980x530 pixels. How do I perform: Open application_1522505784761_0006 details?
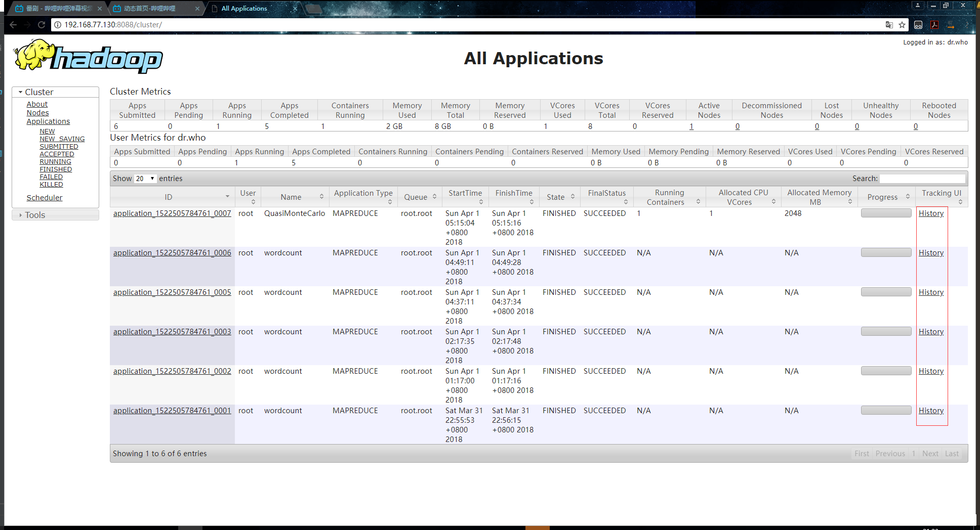[172, 253]
